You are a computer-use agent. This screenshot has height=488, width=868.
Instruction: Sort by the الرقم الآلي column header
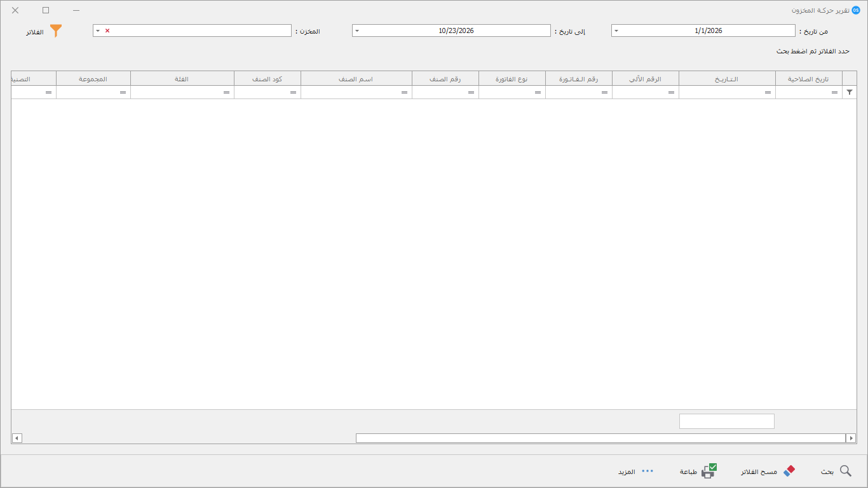coord(646,79)
